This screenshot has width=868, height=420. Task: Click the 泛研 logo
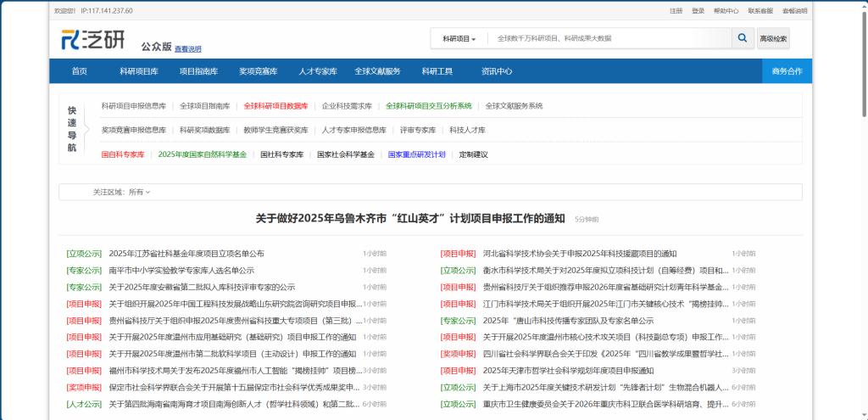[92, 39]
